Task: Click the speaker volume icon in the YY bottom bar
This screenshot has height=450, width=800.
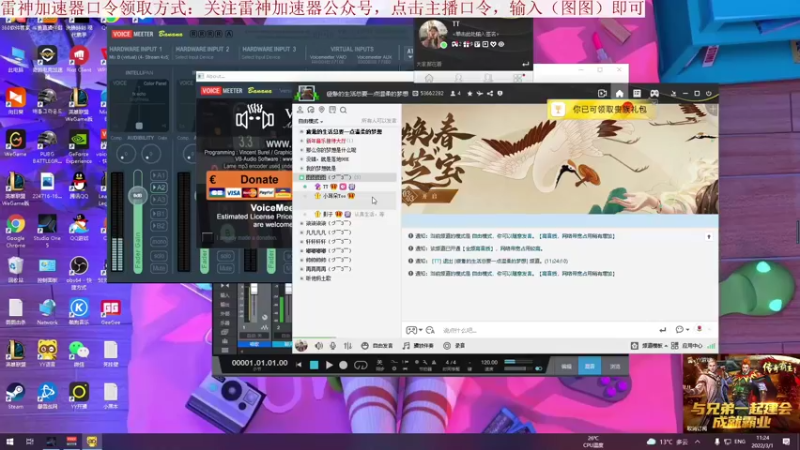Action: (318, 346)
